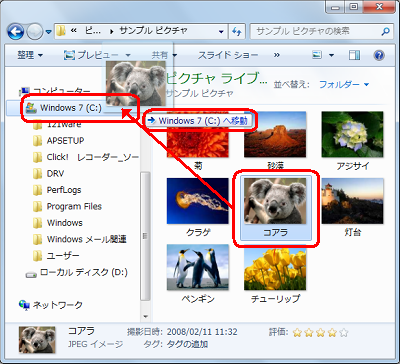Click navigation pane scroll down arrow

point(145,316)
